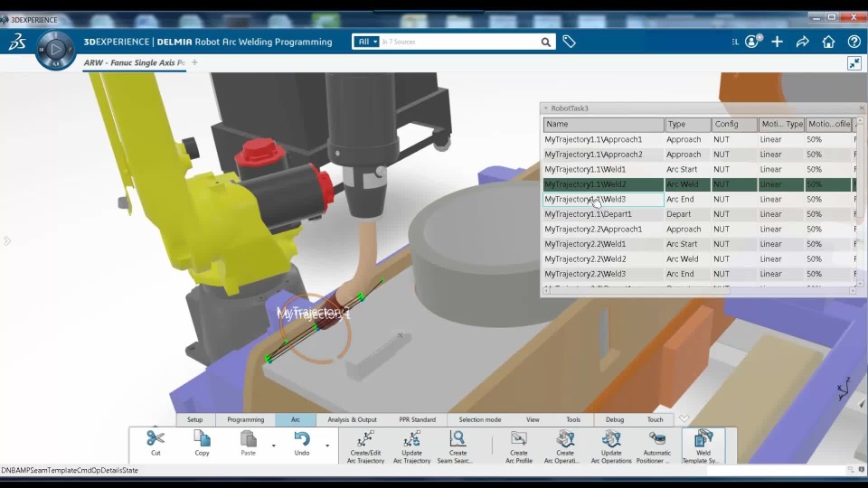Expand the action bar chevron
This screenshot has width=868, height=488.
pyautogui.click(x=684, y=418)
